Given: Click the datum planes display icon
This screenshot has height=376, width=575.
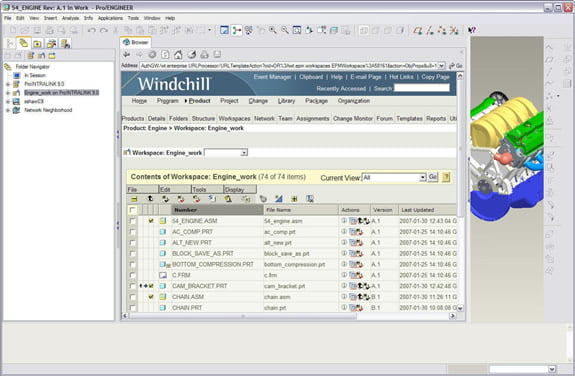Looking at the screenshot, I should [418, 30].
